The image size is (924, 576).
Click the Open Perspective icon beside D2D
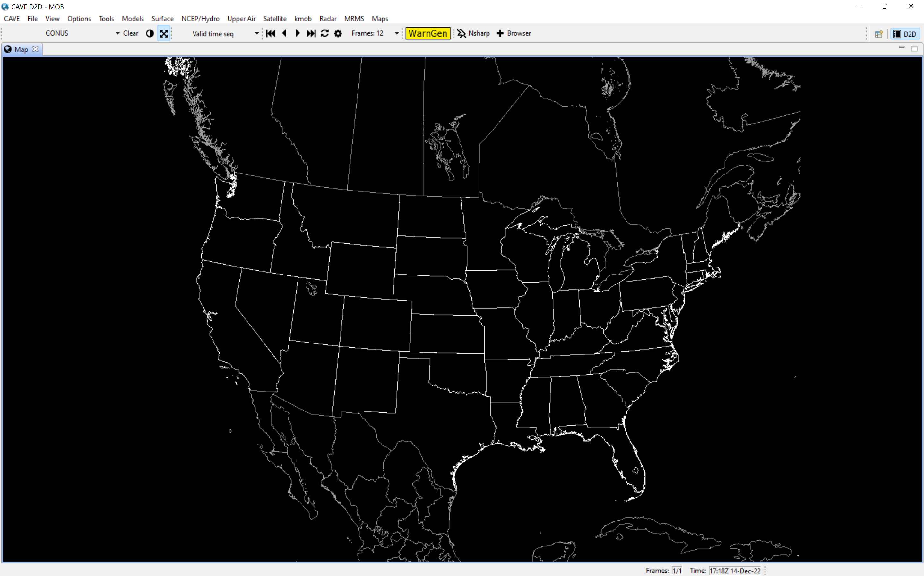879,34
